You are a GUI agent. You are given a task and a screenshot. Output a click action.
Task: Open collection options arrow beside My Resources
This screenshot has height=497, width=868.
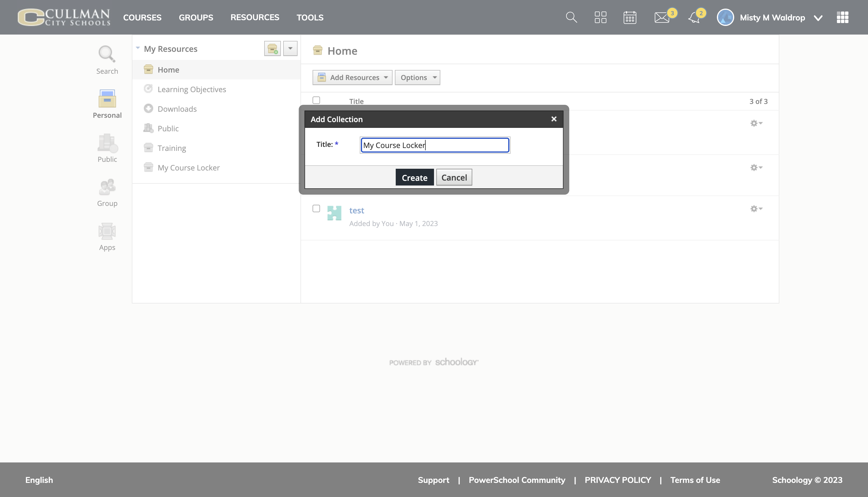click(290, 48)
